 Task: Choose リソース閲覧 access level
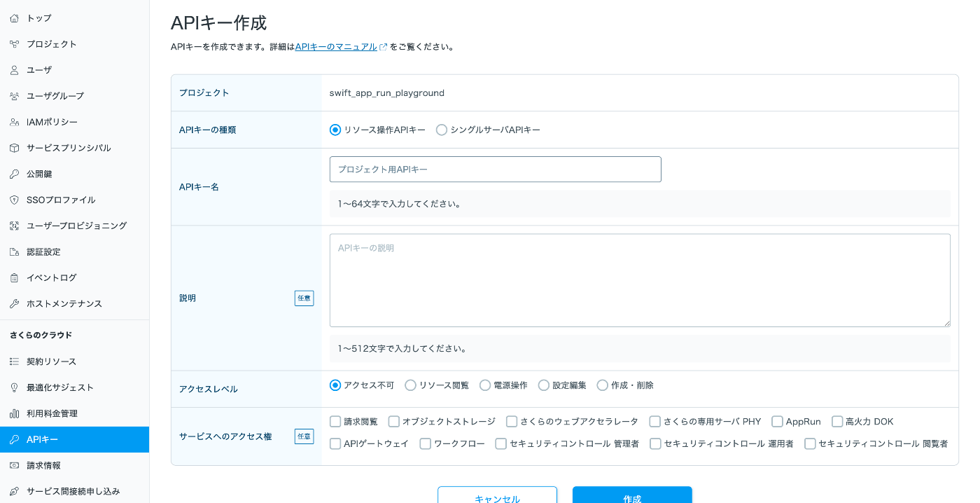411,385
